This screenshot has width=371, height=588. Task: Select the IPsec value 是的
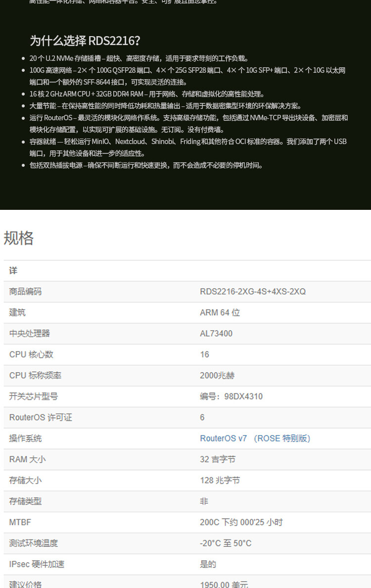(208, 564)
